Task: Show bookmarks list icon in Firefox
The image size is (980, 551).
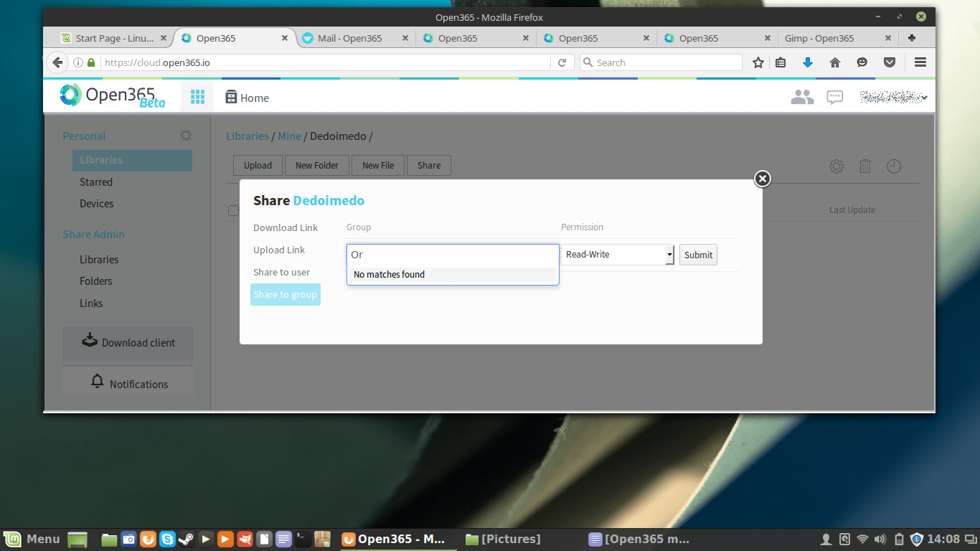Action: [x=781, y=62]
